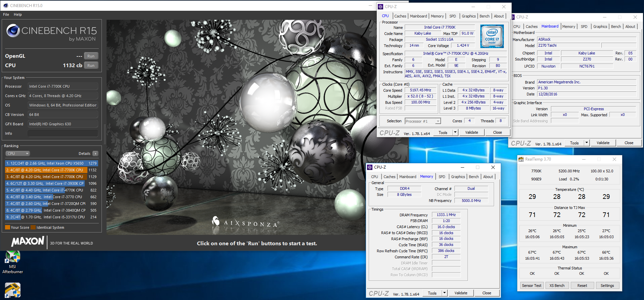The height and width of the screenshot is (300, 644).
Task: Switch to SPD tab in CPU-Z processor window
Action: (x=453, y=16)
